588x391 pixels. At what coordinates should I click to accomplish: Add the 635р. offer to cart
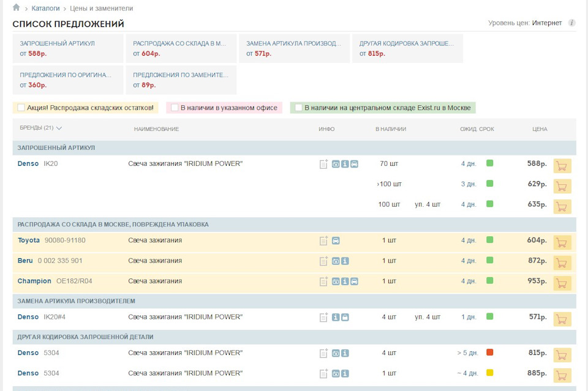point(562,206)
